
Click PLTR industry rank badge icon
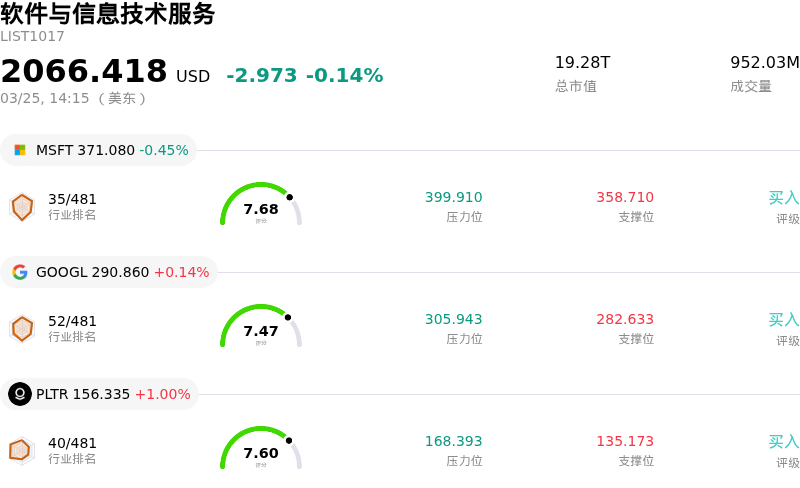pos(22,451)
